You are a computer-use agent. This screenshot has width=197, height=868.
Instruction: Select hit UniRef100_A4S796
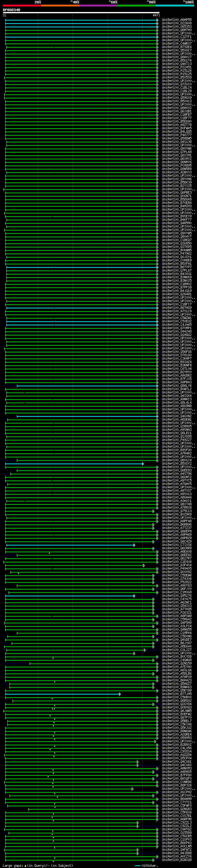tap(177, 474)
